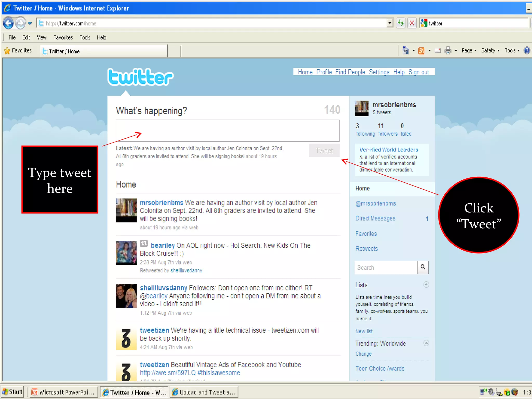Click the New list link
The height and width of the screenshot is (399, 532).
[x=364, y=331]
